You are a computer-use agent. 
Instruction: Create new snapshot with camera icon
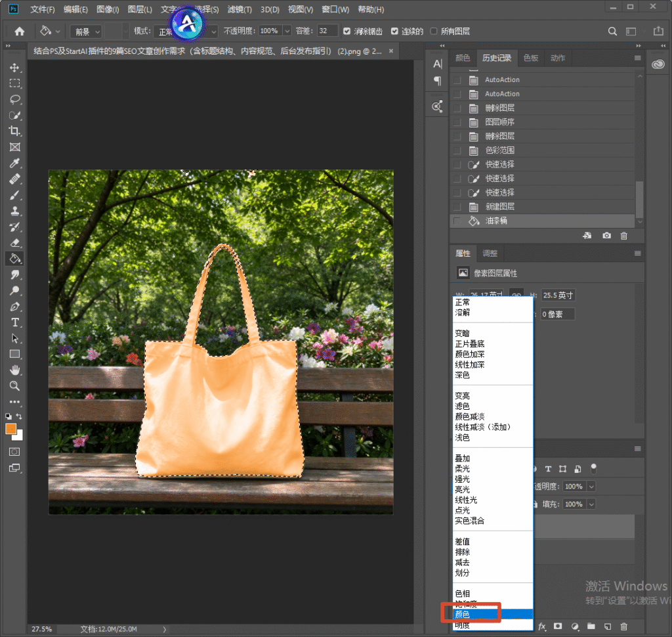tap(606, 236)
